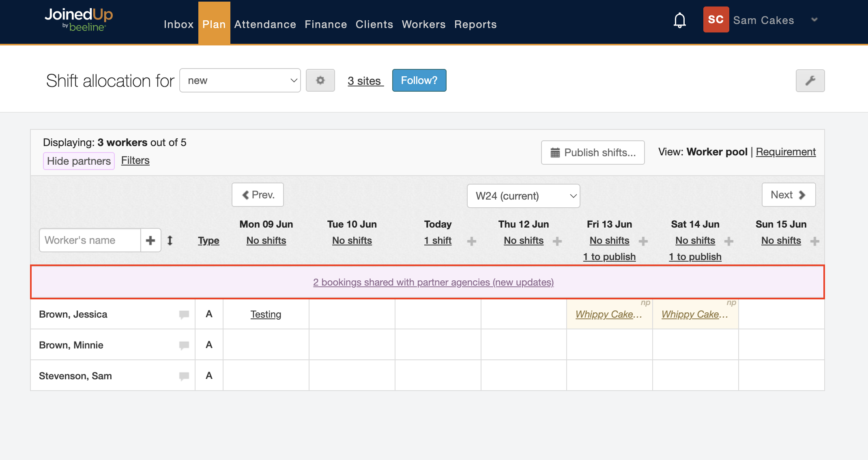
Task: Open comment icon for Brown, Jessica
Action: pos(184,314)
